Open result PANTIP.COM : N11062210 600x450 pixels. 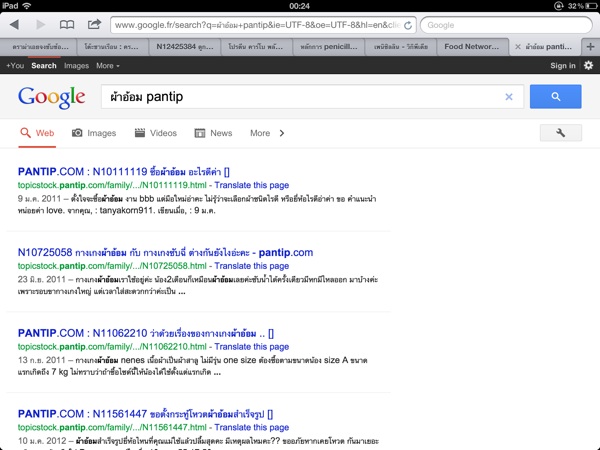click(x=146, y=333)
